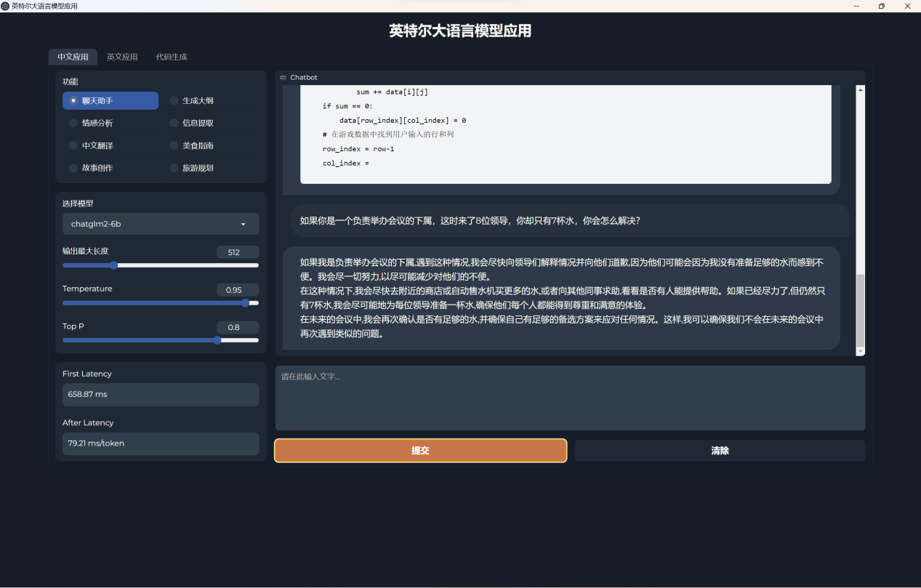Click the app icon in the title bar
The image size is (921, 588).
(6, 6)
